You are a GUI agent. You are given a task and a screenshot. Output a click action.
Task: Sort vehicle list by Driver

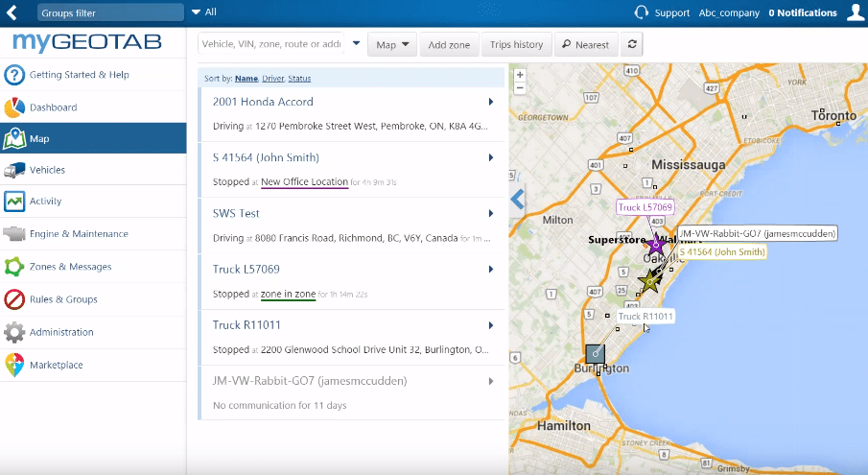click(272, 79)
